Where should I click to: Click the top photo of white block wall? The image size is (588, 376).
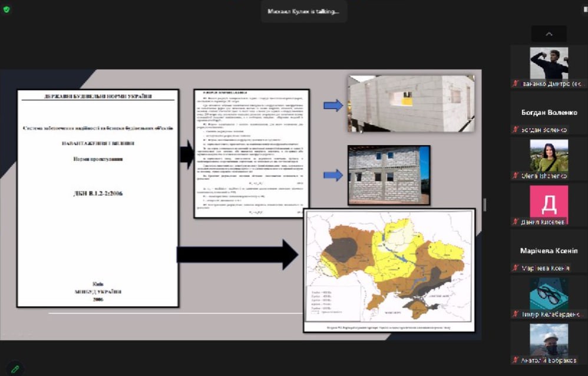tap(411, 103)
